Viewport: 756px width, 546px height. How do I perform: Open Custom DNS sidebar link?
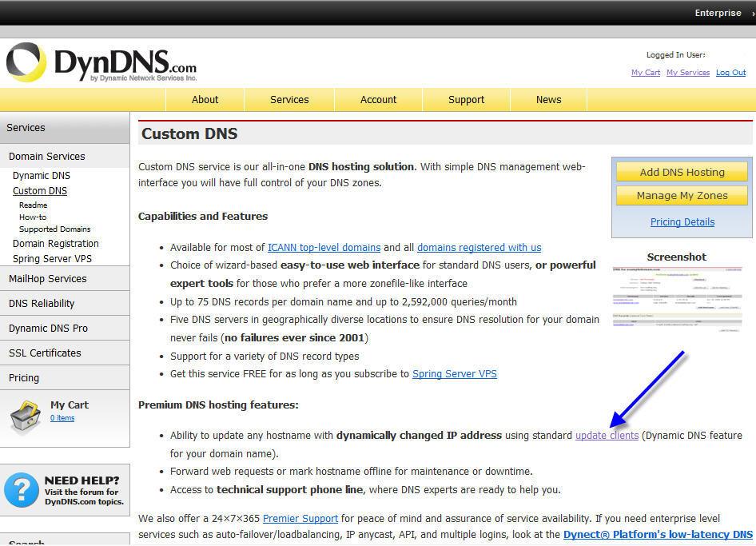[40, 191]
